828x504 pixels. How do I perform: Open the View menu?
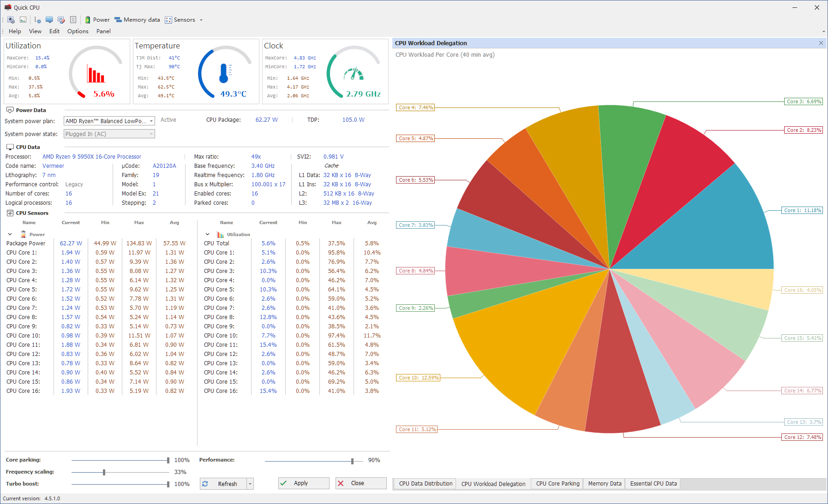coord(35,31)
